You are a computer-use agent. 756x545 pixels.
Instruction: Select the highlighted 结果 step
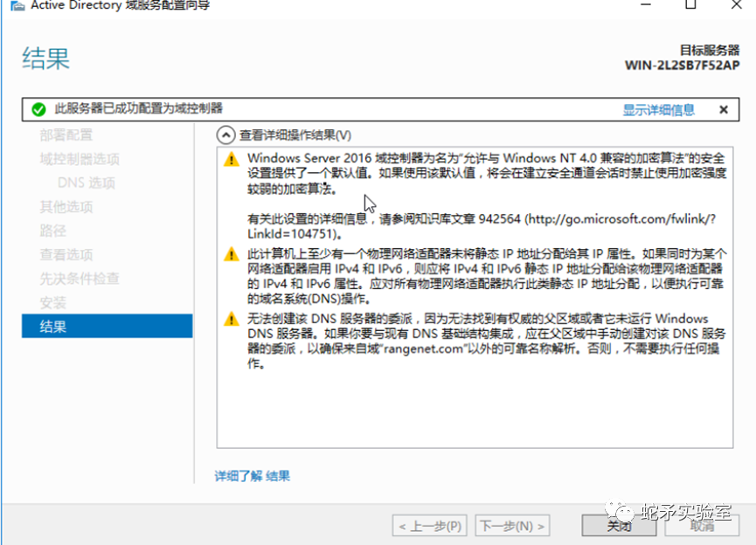click(107, 327)
